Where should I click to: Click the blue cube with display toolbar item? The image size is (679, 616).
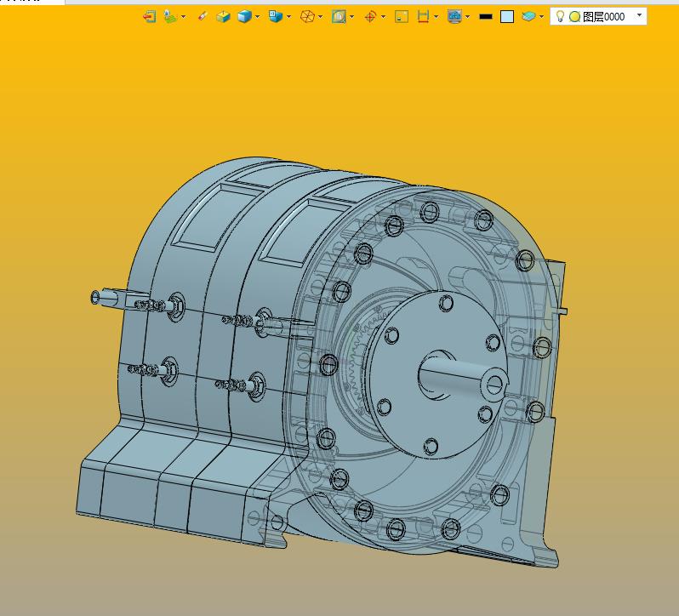[x=275, y=16]
